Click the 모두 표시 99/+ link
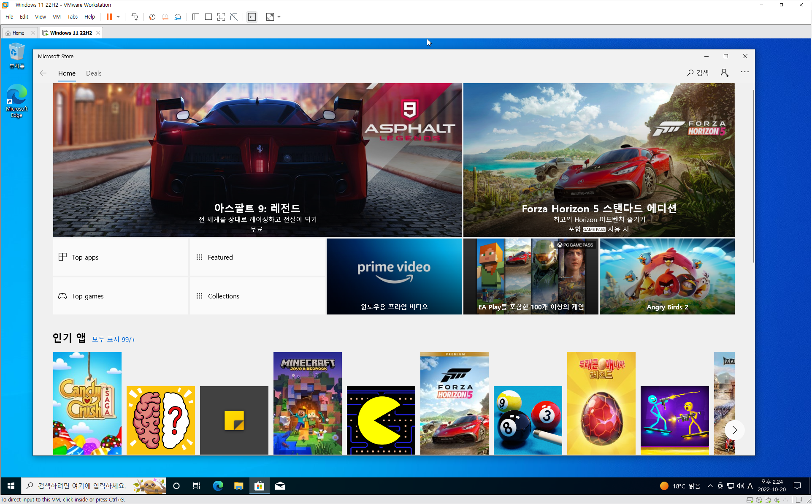This screenshot has height=504, width=812. click(114, 339)
